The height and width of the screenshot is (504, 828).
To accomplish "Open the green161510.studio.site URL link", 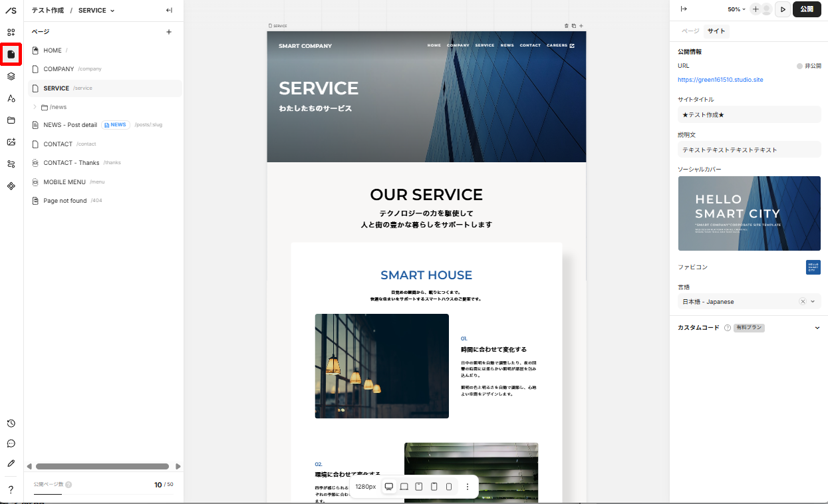I will click(x=720, y=80).
